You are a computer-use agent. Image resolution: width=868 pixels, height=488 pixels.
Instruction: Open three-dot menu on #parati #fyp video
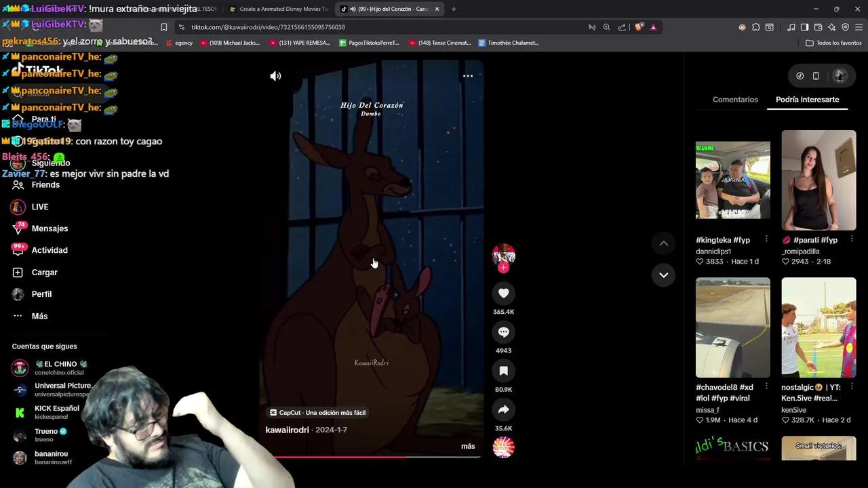coord(852,239)
